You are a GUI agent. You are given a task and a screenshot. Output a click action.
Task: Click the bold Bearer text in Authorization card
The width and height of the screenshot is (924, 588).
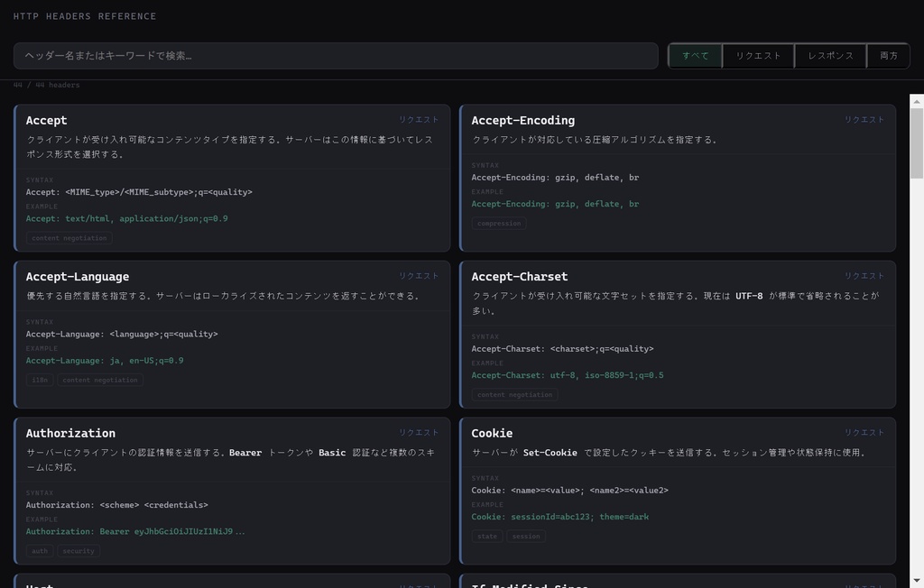245,453
